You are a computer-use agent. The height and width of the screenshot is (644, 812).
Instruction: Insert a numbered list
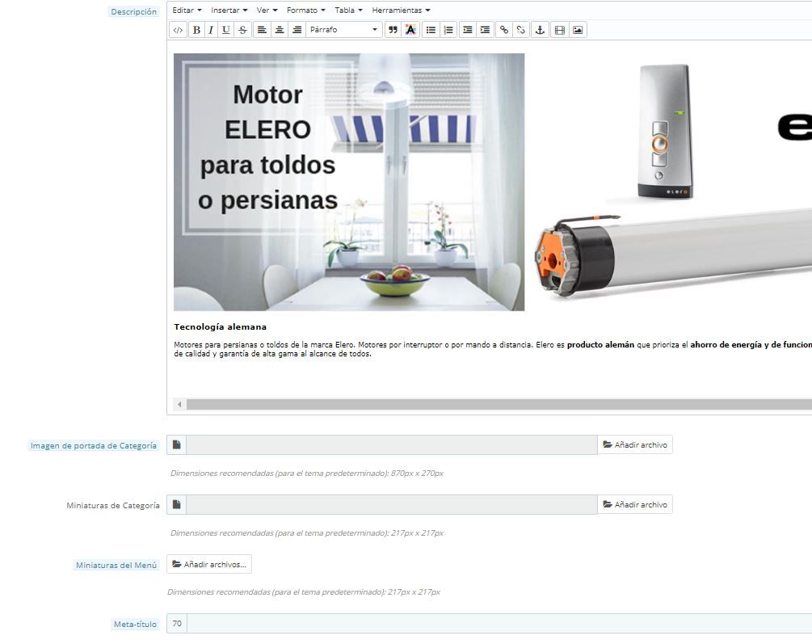(x=448, y=30)
